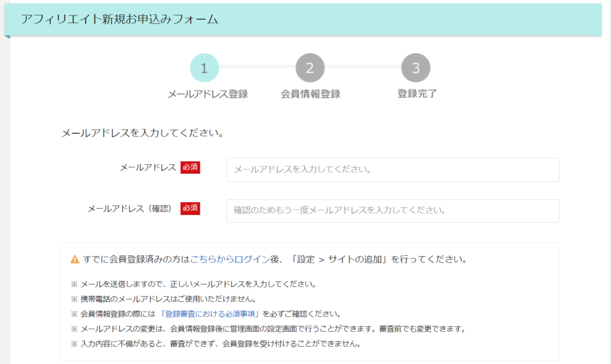Screen dimensions: 611x364
Task: Click the メールアドレスを入力してください。 heading
Action: pyautogui.click(x=143, y=133)
